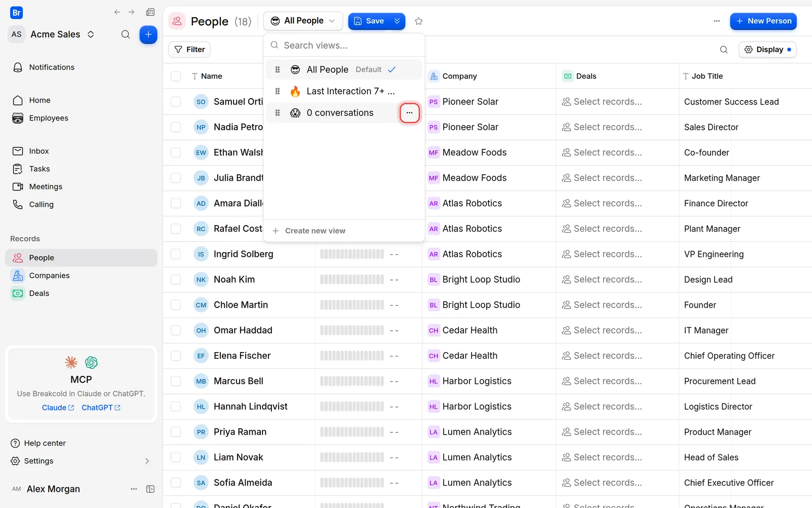The width and height of the screenshot is (812, 508).
Task: Toggle the sidebar layout icon at top
Action: click(150, 12)
